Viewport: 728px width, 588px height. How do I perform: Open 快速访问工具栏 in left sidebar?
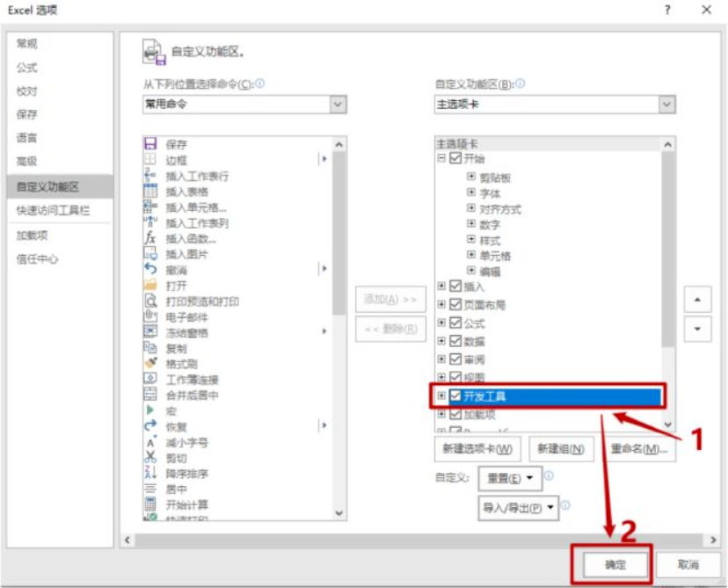[x=53, y=211]
